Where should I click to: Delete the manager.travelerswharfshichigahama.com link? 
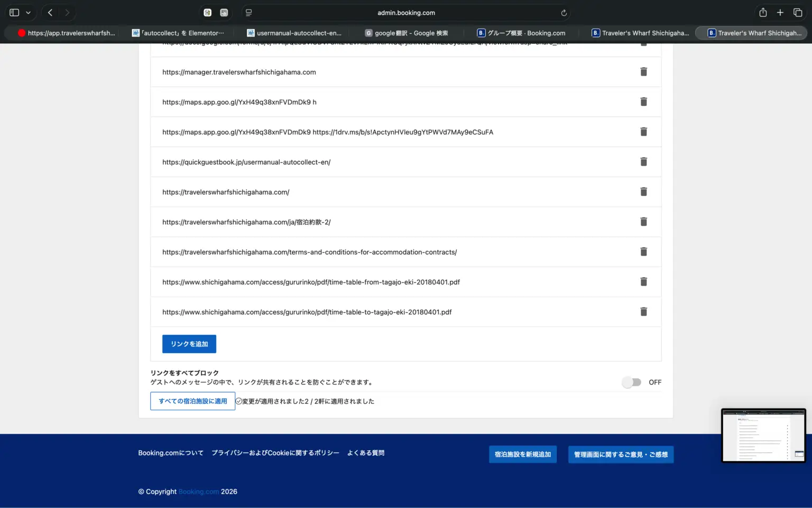tap(643, 72)
